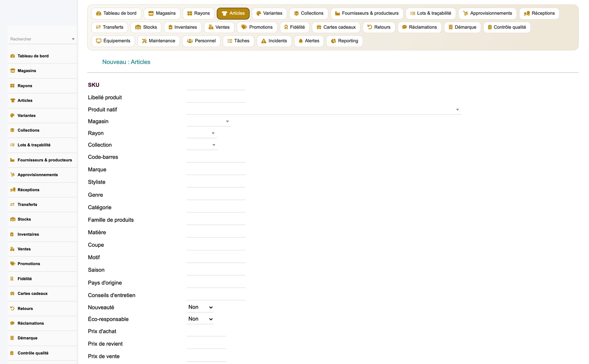Expand the Produit natif dropdown
The height and width of the screenshot is (364, 589).
pos(324,110)
